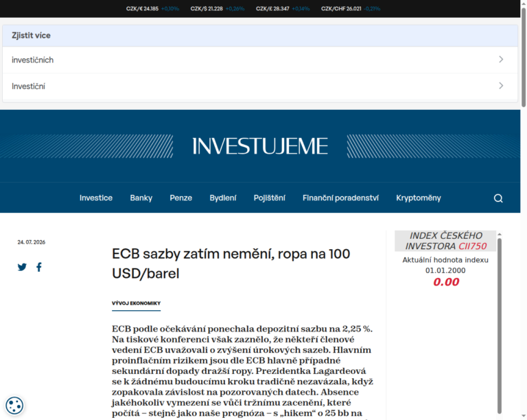This screenshot has width=527, height=420.
Task: Click 'Aktuální hodnota indexu' text
Action: (x=445, y=259)
